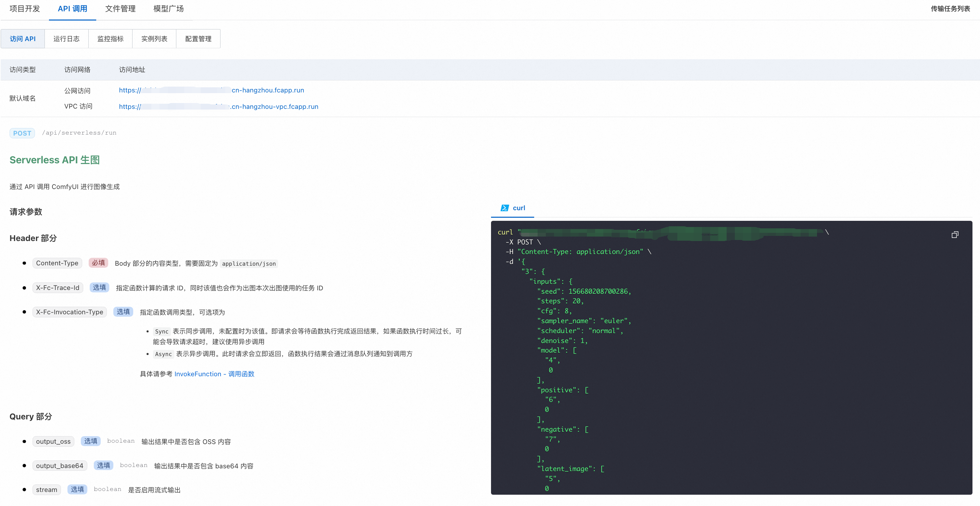This screenshot has width=980, height=506.
Task: Open InvokeFunction - 调用函数 reference link
Action: point(214,374)
